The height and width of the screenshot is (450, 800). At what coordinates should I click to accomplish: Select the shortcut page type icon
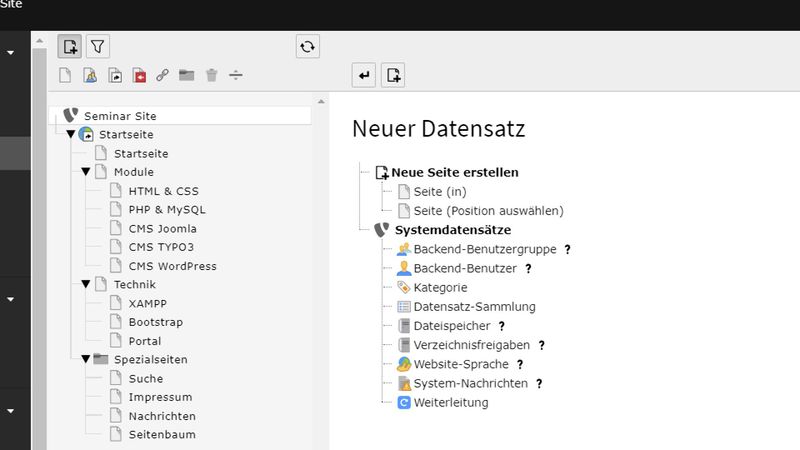pos(115,75)
